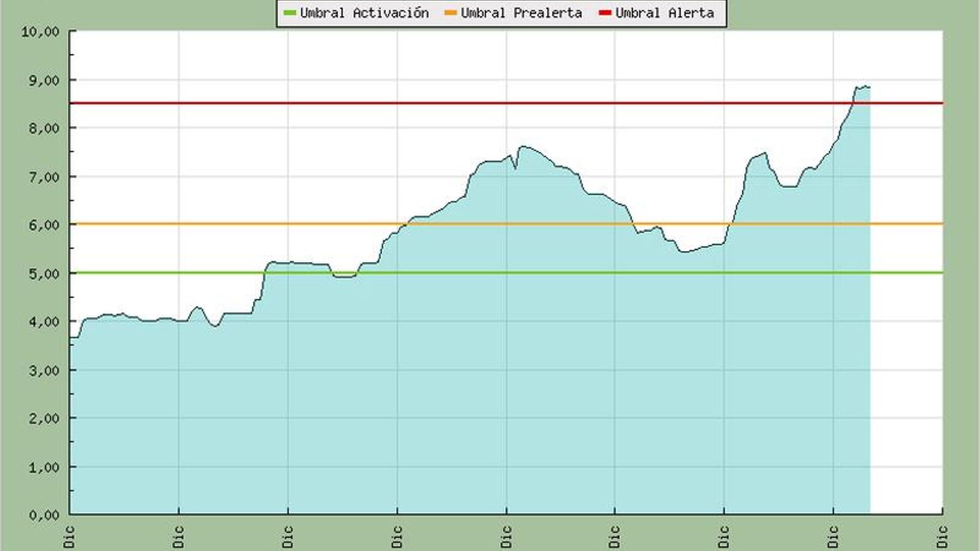Select the "Umbral Activación" legend label
Screen dimensions: 980x551
click(x=364, y=13)
